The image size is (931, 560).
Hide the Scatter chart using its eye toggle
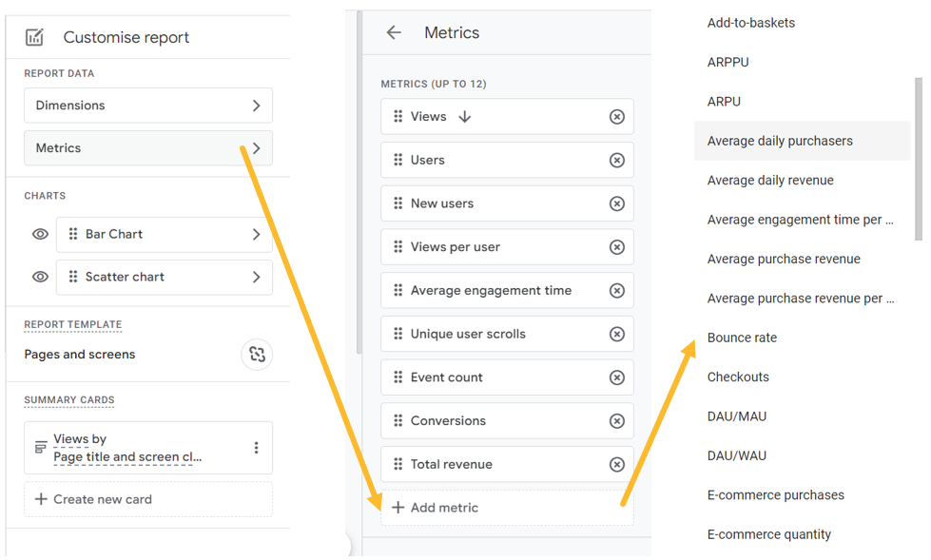point(39,277)
